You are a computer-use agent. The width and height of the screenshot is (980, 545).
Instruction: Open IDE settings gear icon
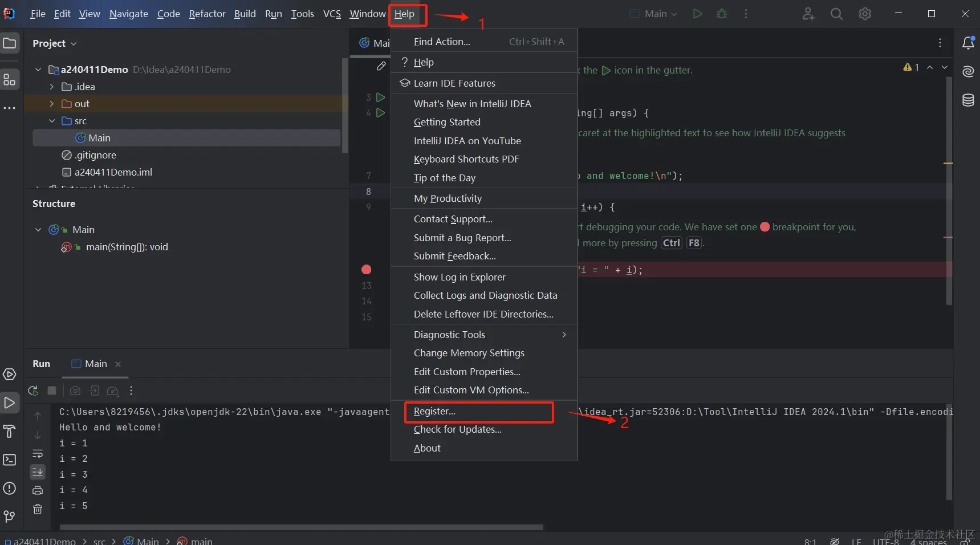pos(865,14)
